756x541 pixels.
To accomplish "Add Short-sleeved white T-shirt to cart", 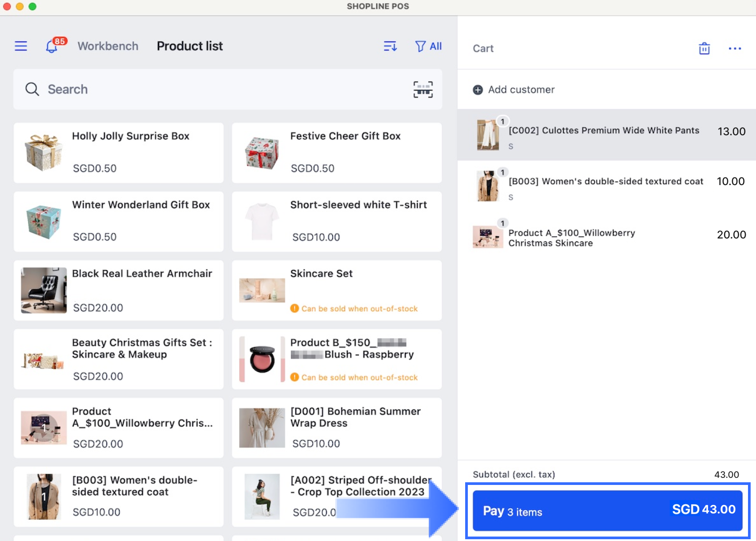I will coord(337,222).
